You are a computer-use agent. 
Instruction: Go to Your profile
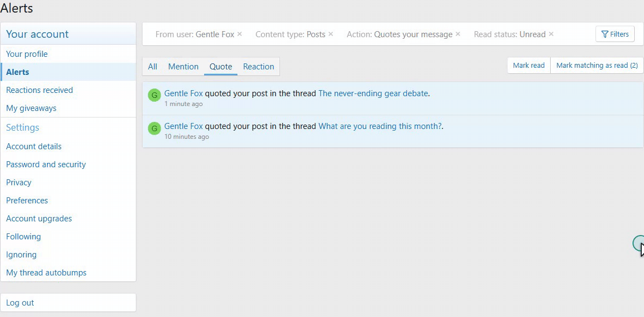click(68, 54)
